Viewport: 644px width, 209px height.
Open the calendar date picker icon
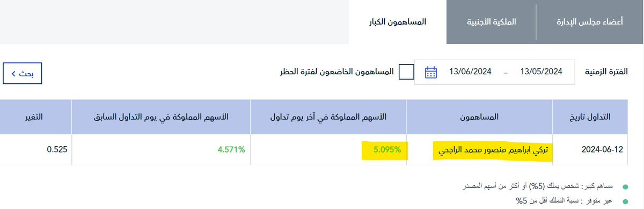click(x=430, y=73)
